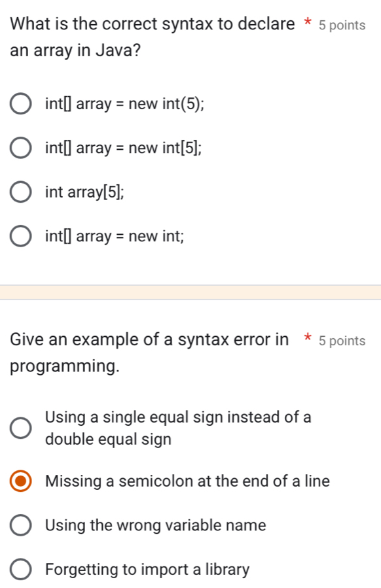Choose "Using a single equal sign" answer
This screenshot has height=588, width=381.
point(20,427)
